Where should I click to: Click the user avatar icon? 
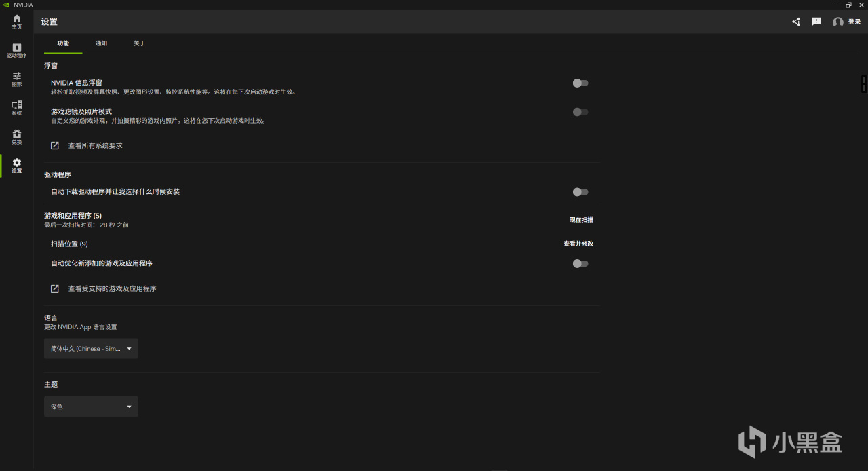tap(838, 22)
